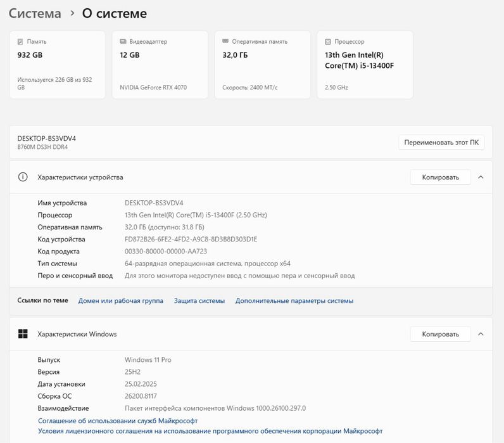Viewport: 504px width, 443px height.
Task: Click the info icon beside Характеристики устройства
Action: click(x=23, y=177)
